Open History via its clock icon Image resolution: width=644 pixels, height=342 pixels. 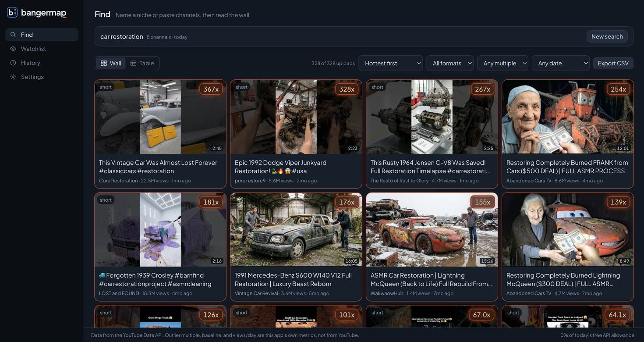(13, 63)
